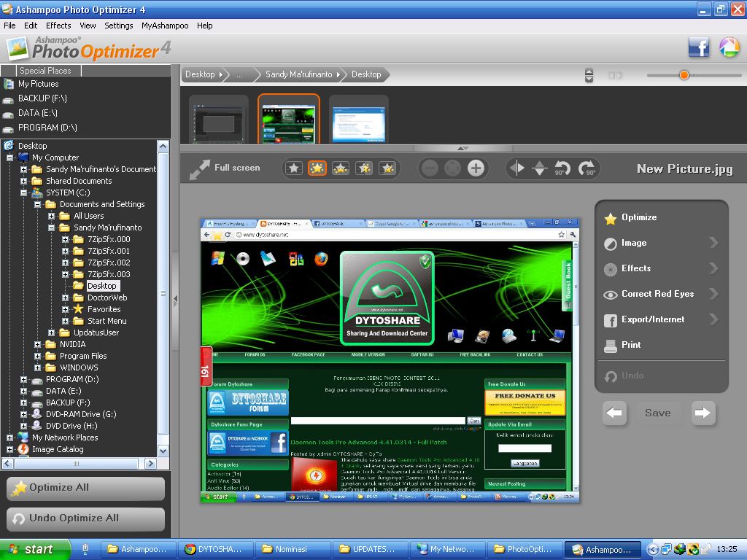The image size is (747, 560).
Task: Expand the Image options panel
Action: (x=660, y=243)
